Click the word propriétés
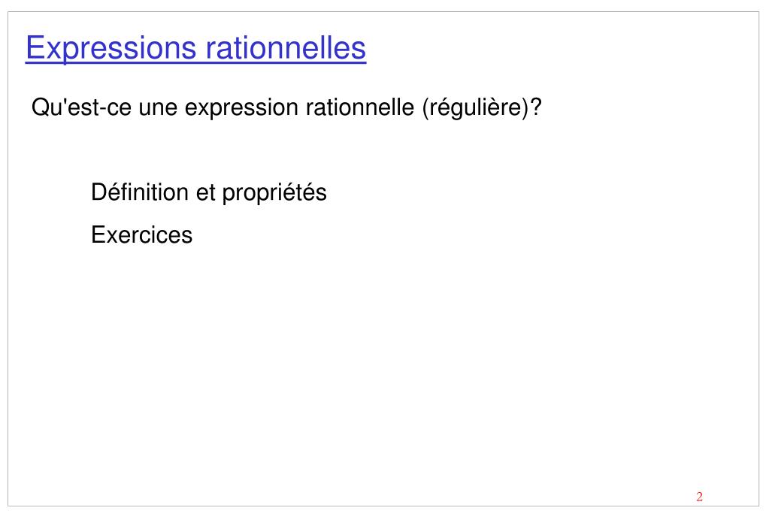The height and width of the screenshot is (532, 769). 274,193
